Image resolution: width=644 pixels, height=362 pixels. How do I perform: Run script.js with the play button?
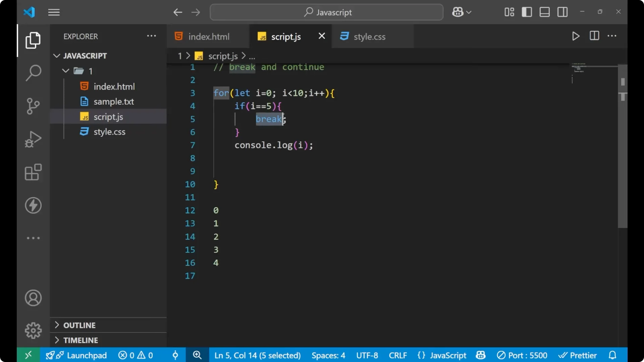pos(576,36)
